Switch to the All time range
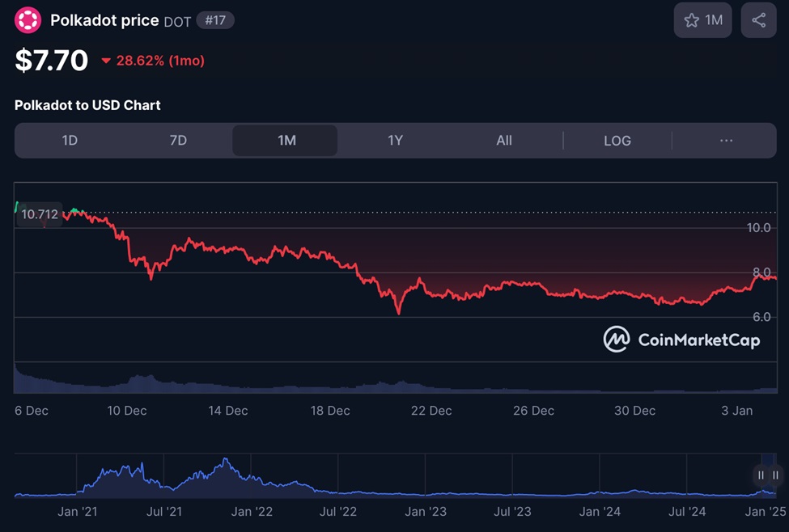 [x=503, y=141]
